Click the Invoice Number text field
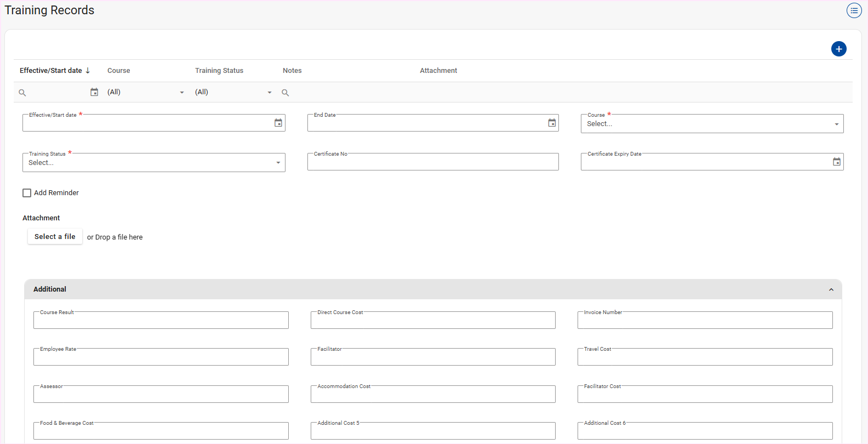This screenshot has height=444, width=868. (x=704, y=321)
